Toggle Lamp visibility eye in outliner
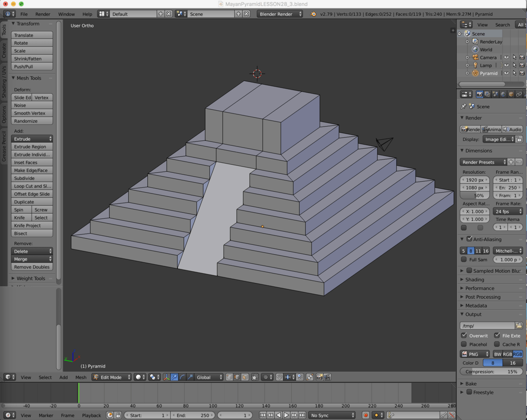 click(x=506, y=65)
